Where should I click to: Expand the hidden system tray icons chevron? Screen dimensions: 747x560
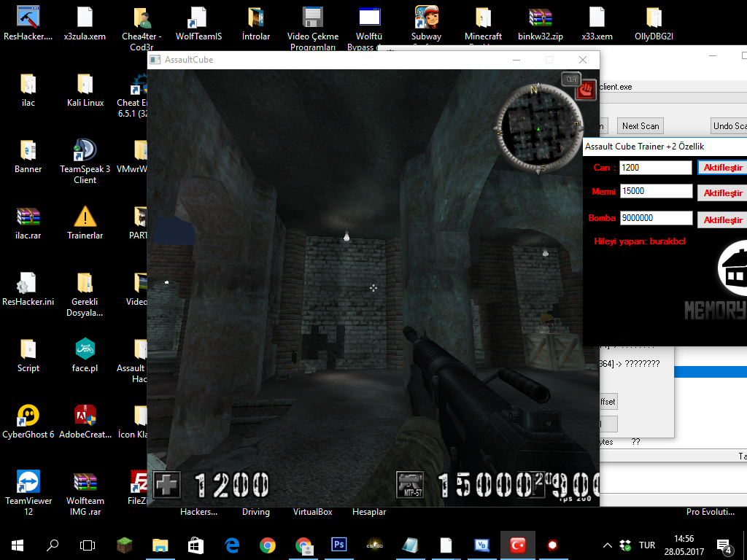click(x=608, y=545)
